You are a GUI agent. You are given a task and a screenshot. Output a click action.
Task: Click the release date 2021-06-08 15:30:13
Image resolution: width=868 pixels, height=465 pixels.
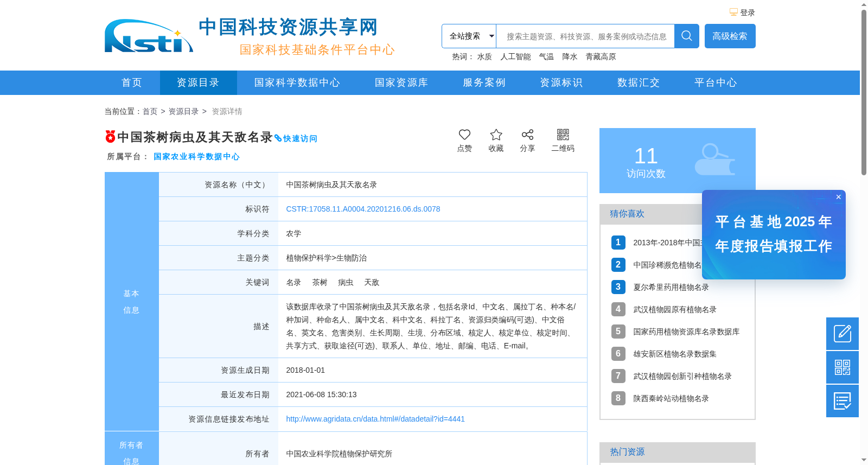(321, 394)
